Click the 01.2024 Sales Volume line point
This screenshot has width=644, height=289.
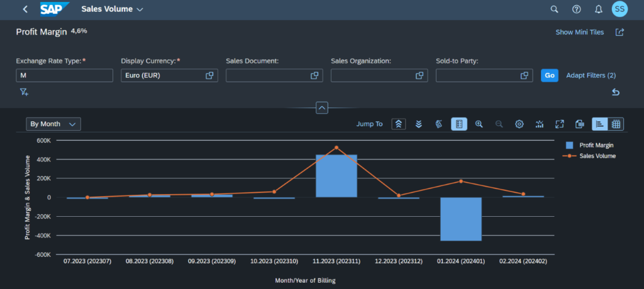pyautogui.click(x=461, y=181)
